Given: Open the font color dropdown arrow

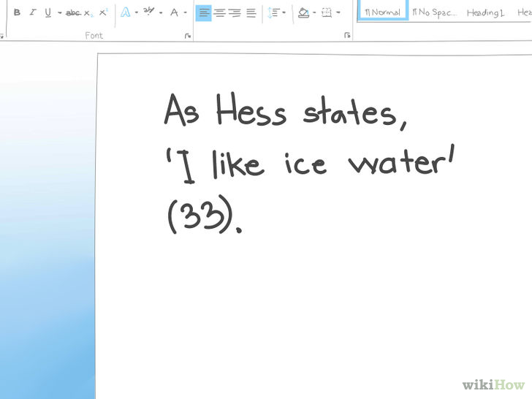Looking at the screenshot, I should point(186,13).
